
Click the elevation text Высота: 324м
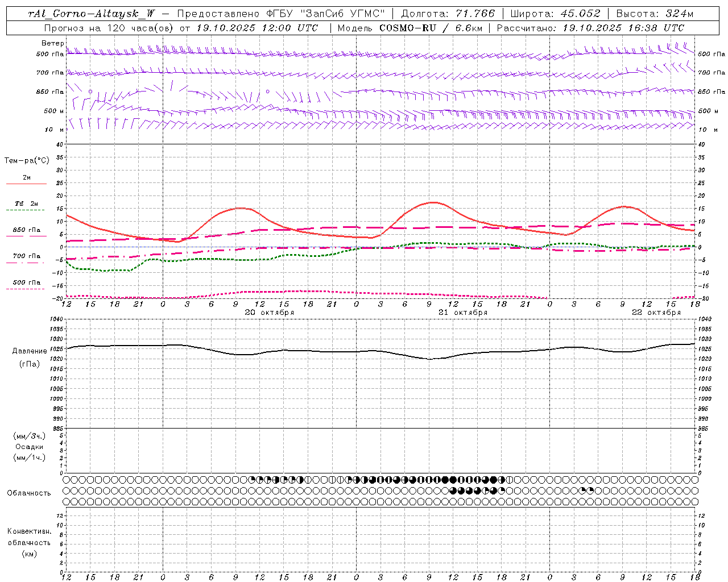coord(655,14)
